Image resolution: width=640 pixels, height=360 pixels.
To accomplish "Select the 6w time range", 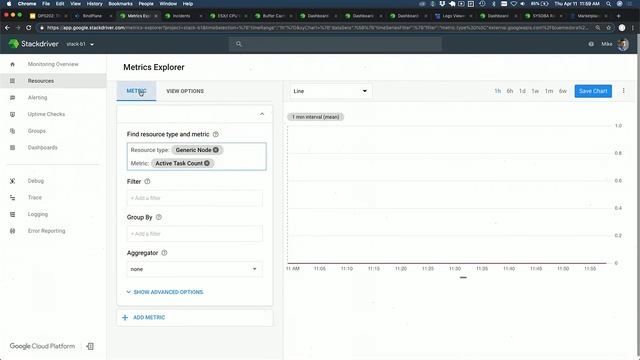I will click(x=563, y=91).
